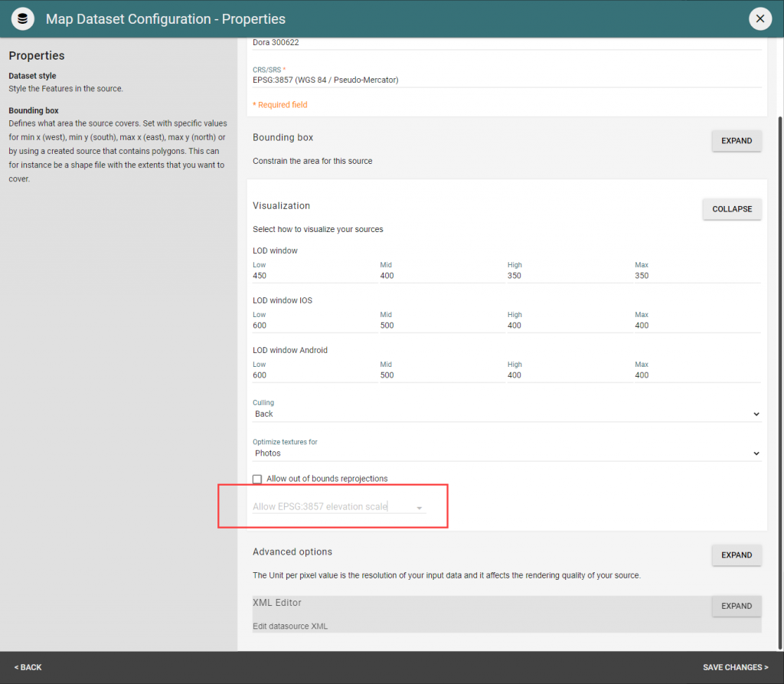The height and width of the screenshot is (684, 784).
Task: Click the dropdown arrow beside Optimize textures field
Action: (x=756, y=453)
